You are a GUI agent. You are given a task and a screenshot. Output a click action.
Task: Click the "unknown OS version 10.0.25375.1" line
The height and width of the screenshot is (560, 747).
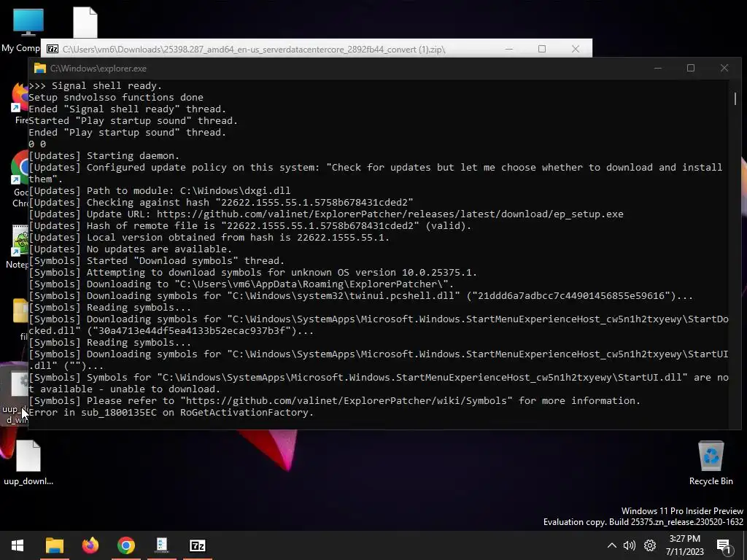click(252, 273)
